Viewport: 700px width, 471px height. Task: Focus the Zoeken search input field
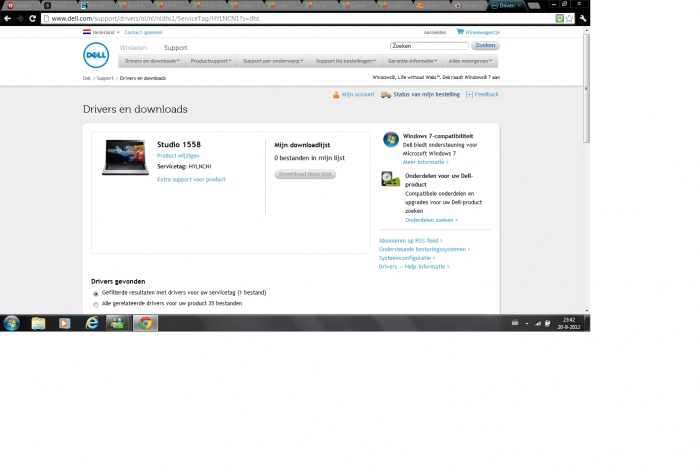tap(429, 46)
